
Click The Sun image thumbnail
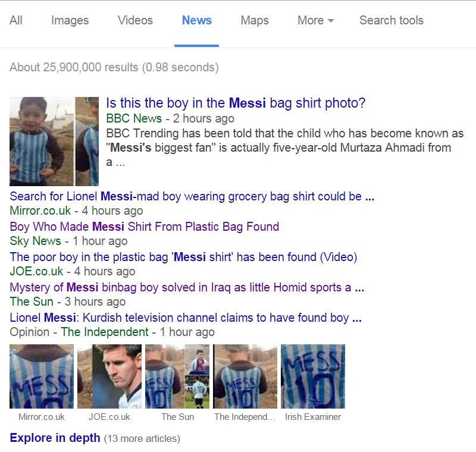[177, 376]
